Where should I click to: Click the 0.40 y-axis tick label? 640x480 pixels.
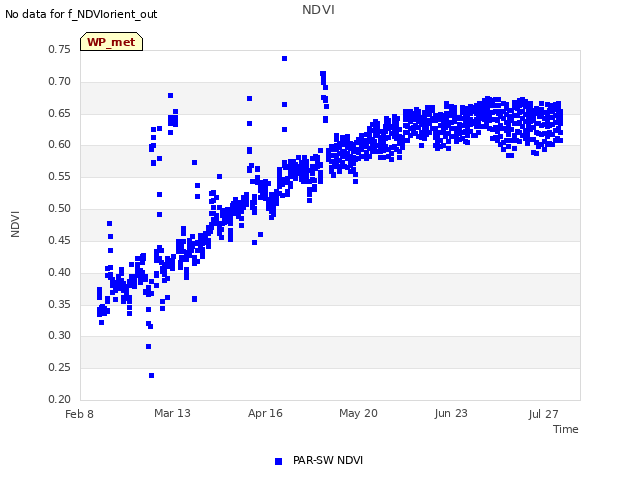coord(60,272)
